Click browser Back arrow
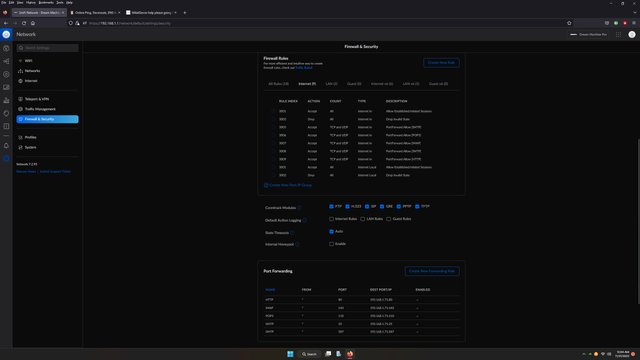This screenshot has height=360, width=640. tap(6, 23)
